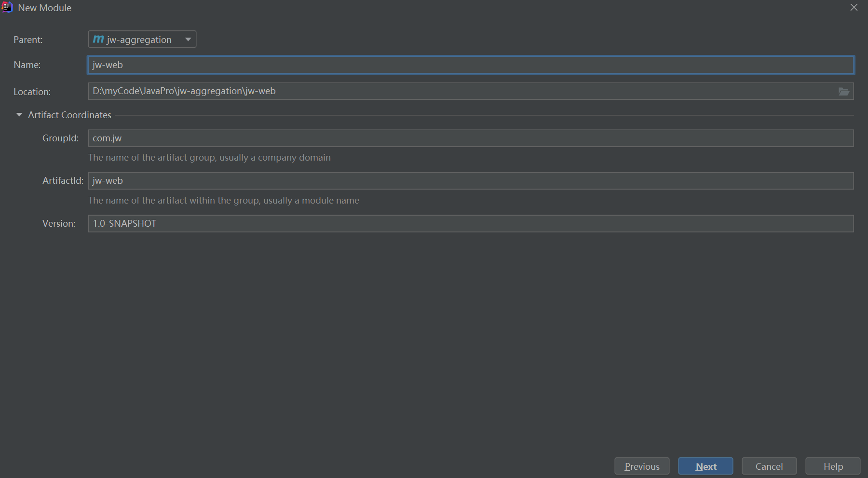Click the IntelliJ IDEA title bar icon
This screenshot has height=478, width=868.
(x=7, y=7)
